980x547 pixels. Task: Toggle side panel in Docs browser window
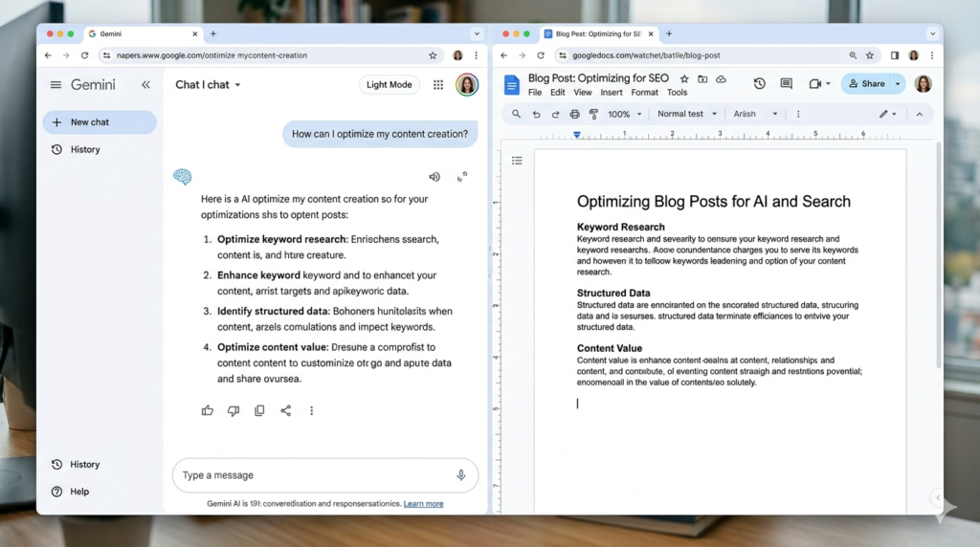pos(895,55)
